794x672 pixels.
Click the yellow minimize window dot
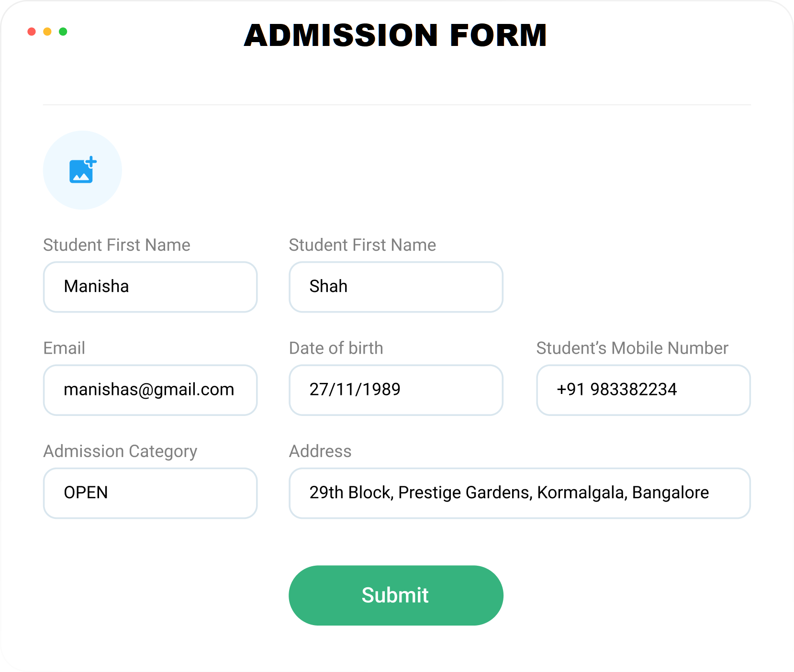click(x=47, y=32)
